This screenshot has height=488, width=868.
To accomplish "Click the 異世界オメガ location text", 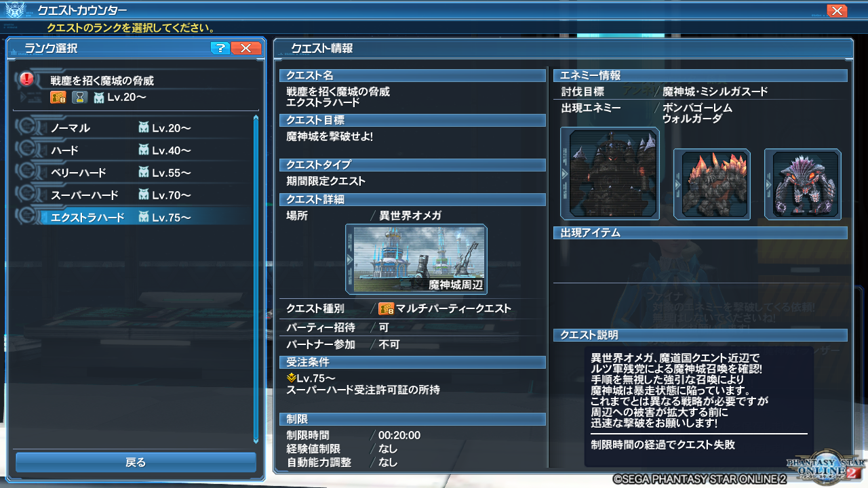I will pos(410,216).
